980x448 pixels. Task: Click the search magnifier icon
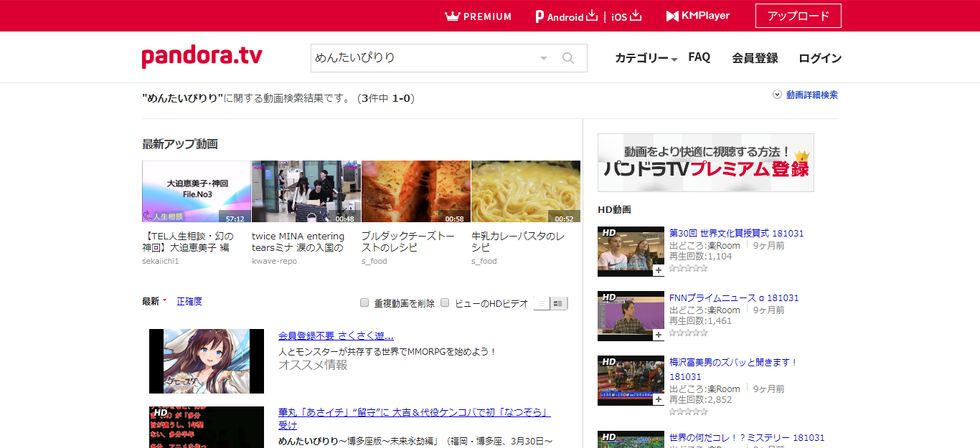pyautogui.click(x=568, y=58)
